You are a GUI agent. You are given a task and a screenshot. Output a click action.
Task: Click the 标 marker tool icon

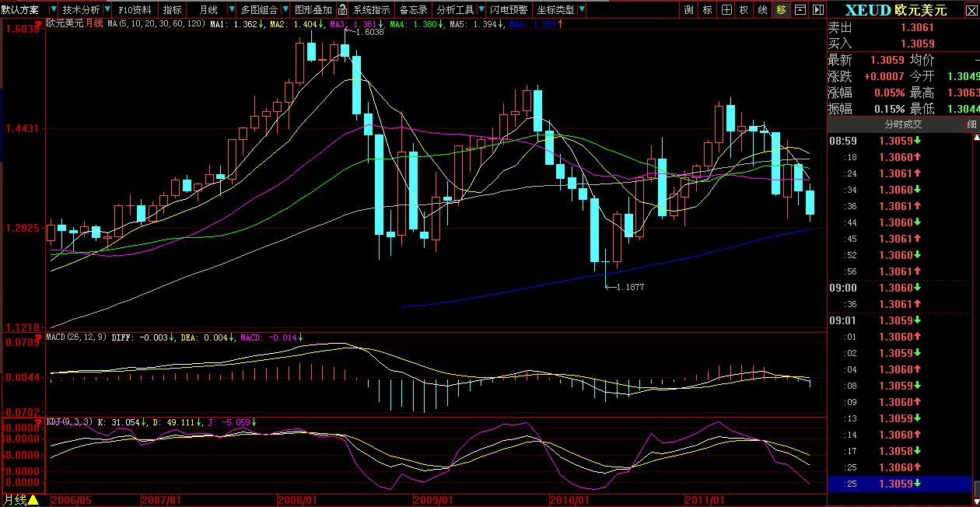click(707, 10)
